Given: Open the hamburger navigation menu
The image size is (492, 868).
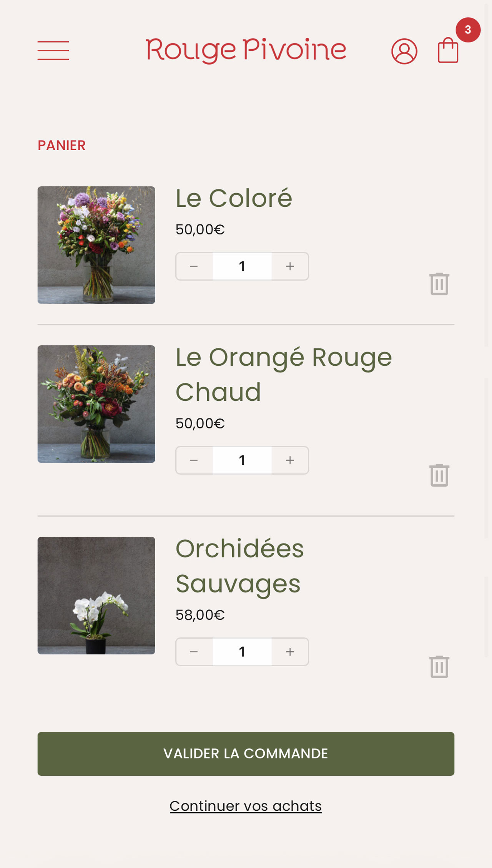Looking at the screenshot, I should [x=53, y=50].
